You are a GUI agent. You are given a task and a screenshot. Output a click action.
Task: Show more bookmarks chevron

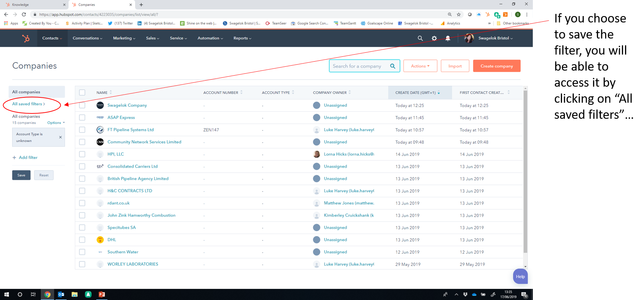tap(489, 23)
